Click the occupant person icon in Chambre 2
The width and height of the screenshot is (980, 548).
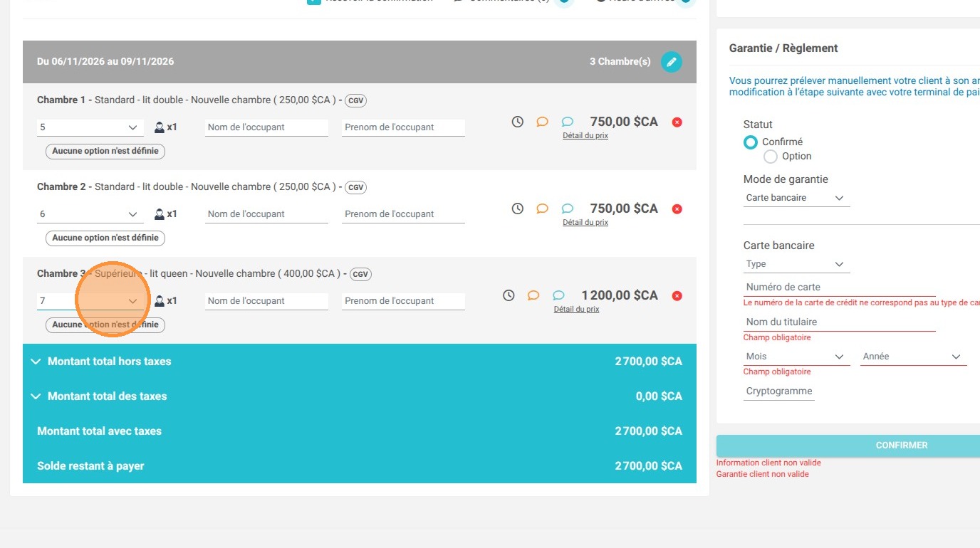click(x=160, y=214)
